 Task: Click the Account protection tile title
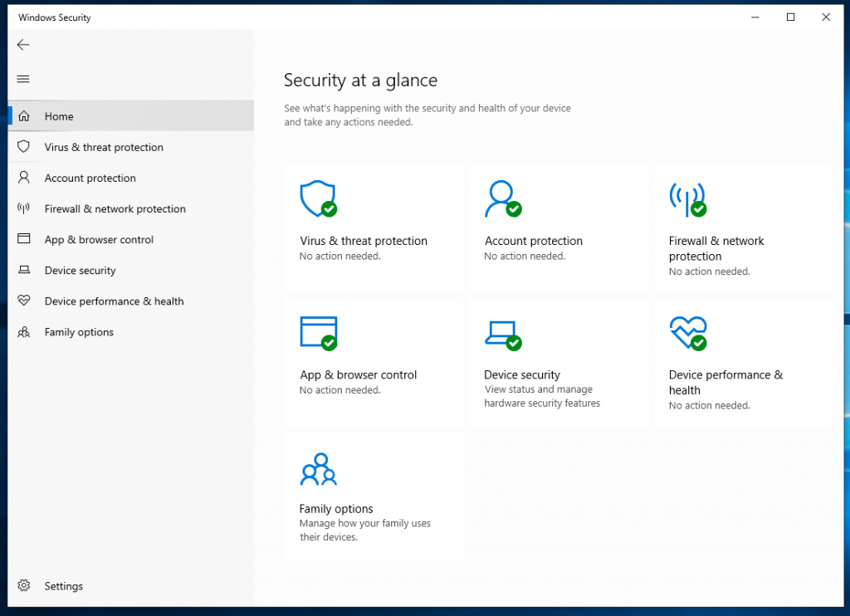[x=534, y=241]
